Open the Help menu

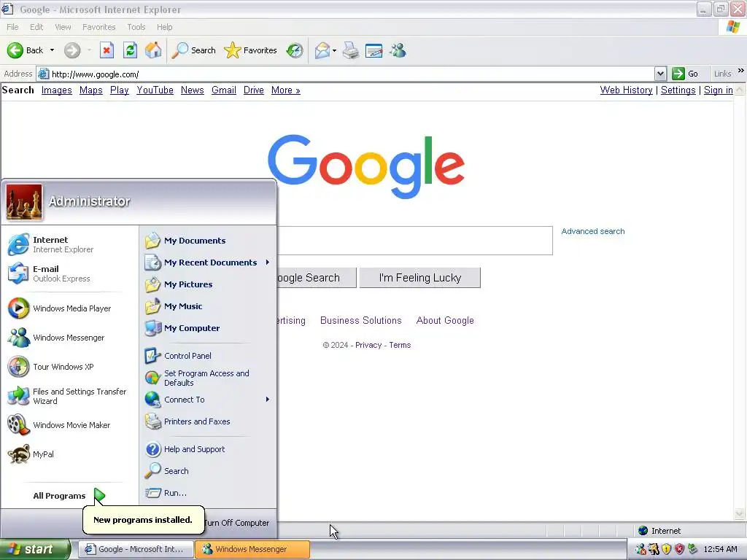(165, 27)
